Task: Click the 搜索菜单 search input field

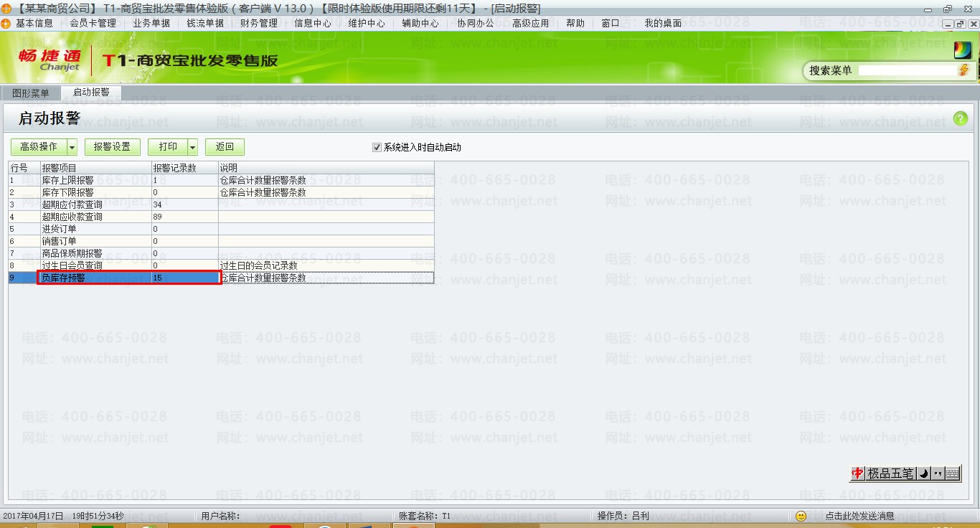Action: click(907, 70)
